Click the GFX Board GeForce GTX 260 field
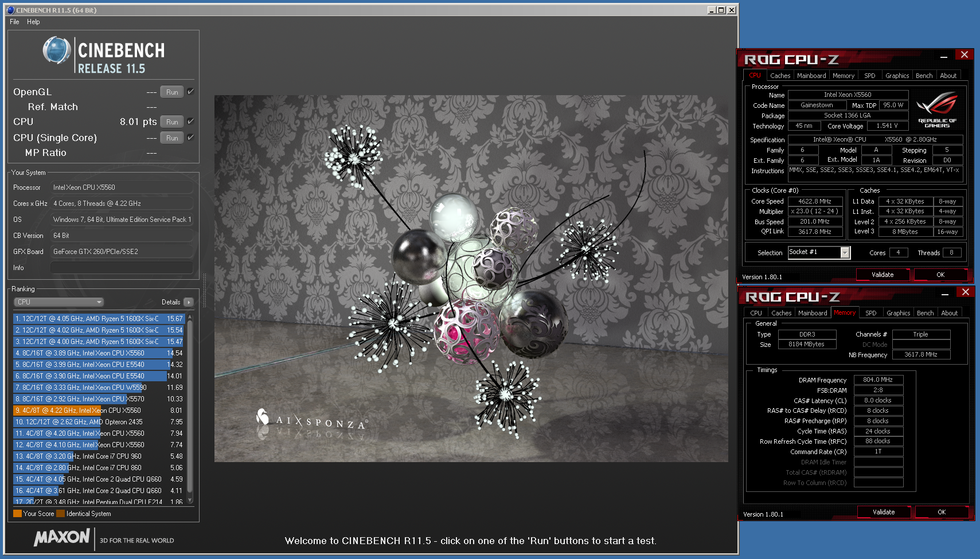The height and width of the screenshot is (559, 980). coord(122,252)
